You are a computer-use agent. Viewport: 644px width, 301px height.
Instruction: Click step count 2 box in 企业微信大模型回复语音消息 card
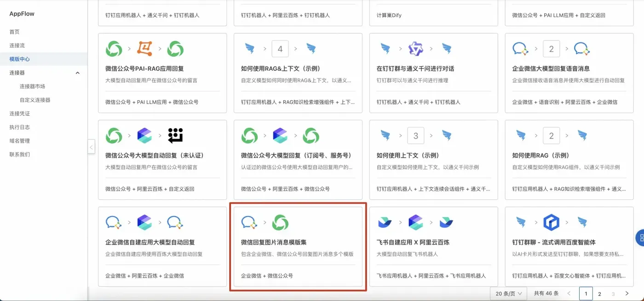552,49
